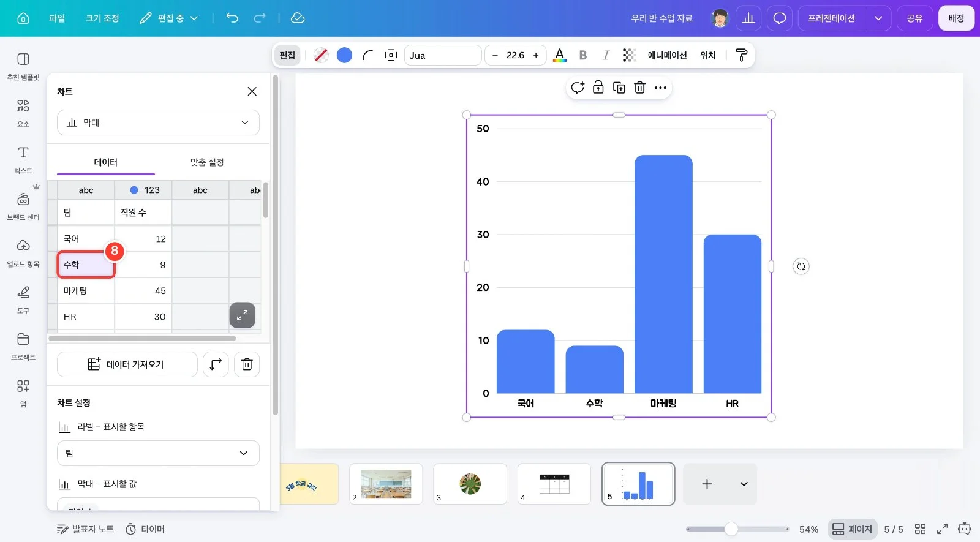Screen dimensions: 980x542
Task: Toggle 페이지 thumbnail strip view
Action: coord(852,529)
